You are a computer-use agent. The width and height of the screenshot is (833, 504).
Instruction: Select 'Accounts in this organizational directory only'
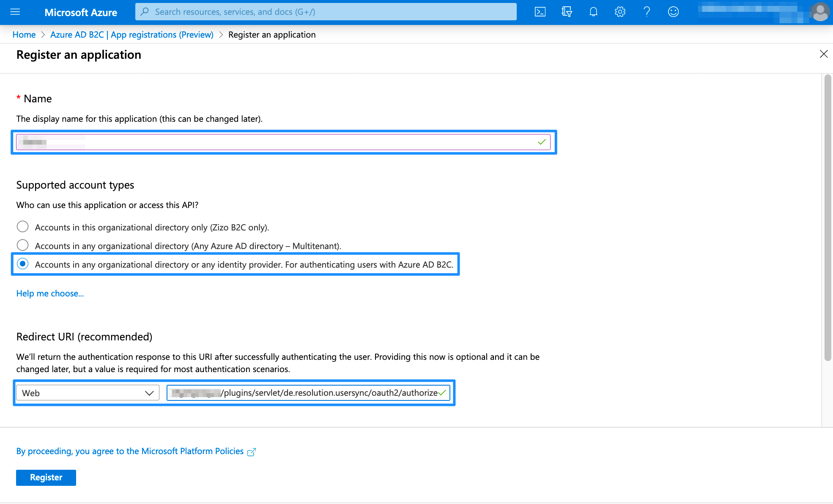pyautogui.click(x=23, y=227)
